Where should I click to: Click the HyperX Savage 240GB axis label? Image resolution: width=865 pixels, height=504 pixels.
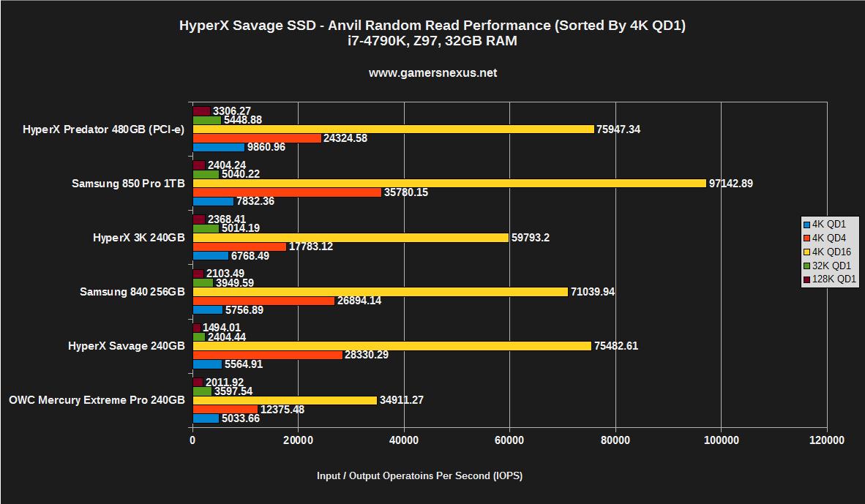pos(128,346)
